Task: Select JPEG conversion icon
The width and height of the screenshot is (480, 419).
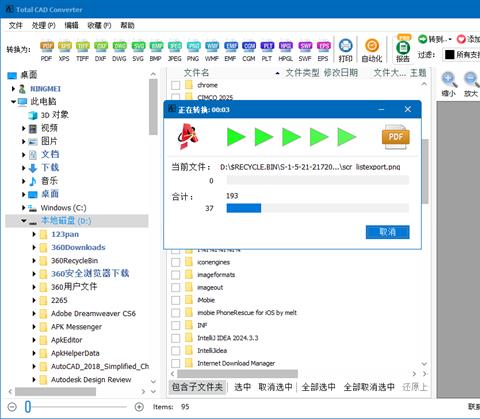Action: point(174,51)
